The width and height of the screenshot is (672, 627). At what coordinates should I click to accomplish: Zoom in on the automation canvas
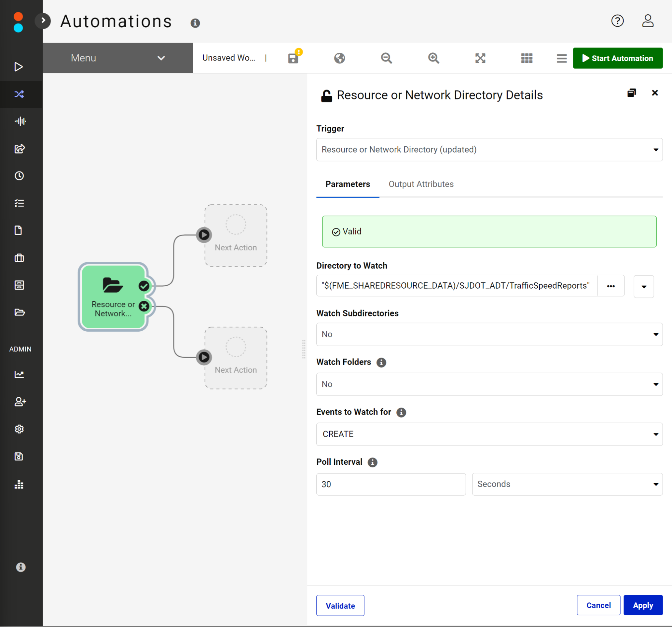tap(433, 58)
